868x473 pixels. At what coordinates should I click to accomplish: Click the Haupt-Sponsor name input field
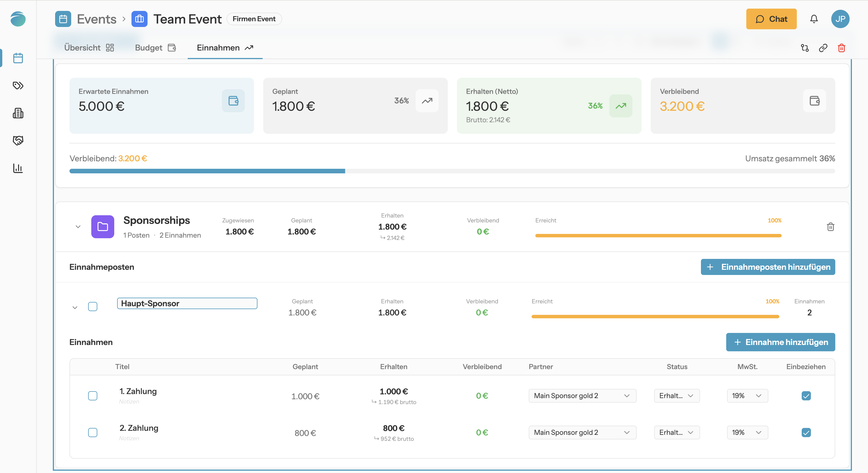(187, 303)
